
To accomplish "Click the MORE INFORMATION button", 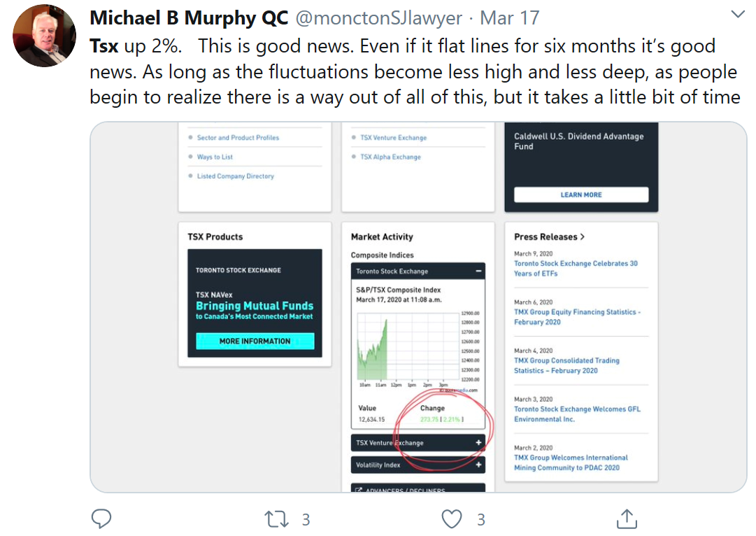I will click(255, 341).
